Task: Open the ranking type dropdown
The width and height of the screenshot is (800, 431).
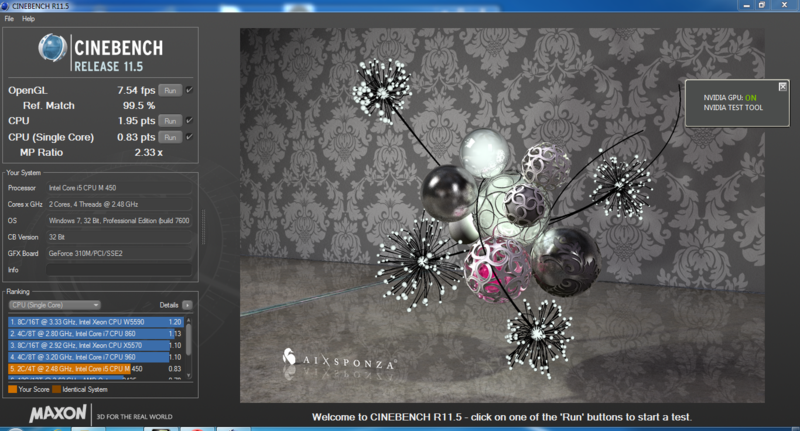Action: tap(55, 305)
